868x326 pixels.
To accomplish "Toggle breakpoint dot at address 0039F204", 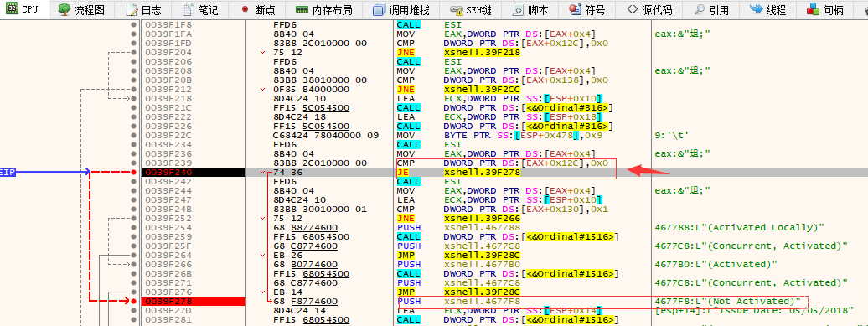I will pyautogui.click(x=133, y=53).
